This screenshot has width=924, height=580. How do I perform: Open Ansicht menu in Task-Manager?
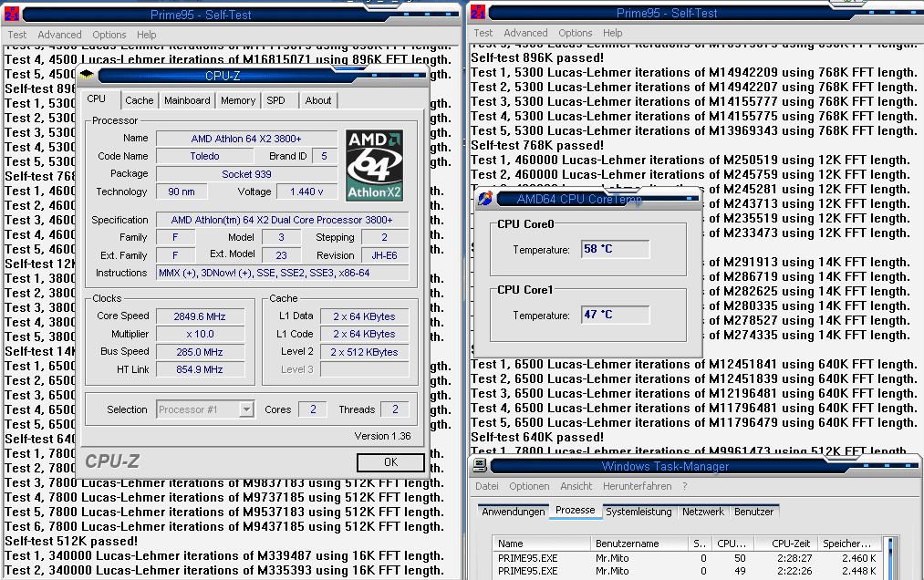[x=576, y=486]
